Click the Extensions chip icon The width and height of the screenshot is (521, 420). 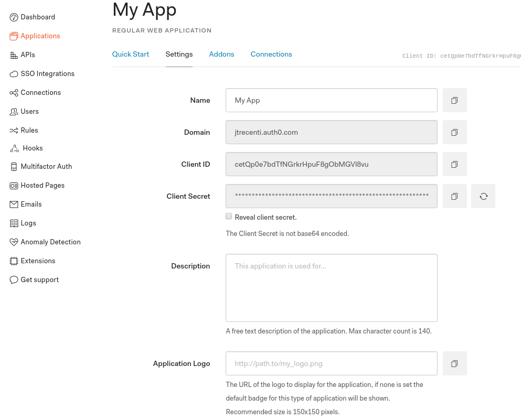tap(14, 261)
